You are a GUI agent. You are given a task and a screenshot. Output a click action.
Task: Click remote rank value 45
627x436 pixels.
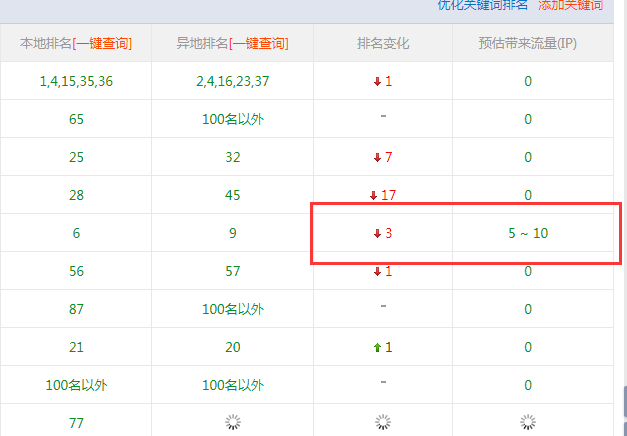(x=233, y=195)
